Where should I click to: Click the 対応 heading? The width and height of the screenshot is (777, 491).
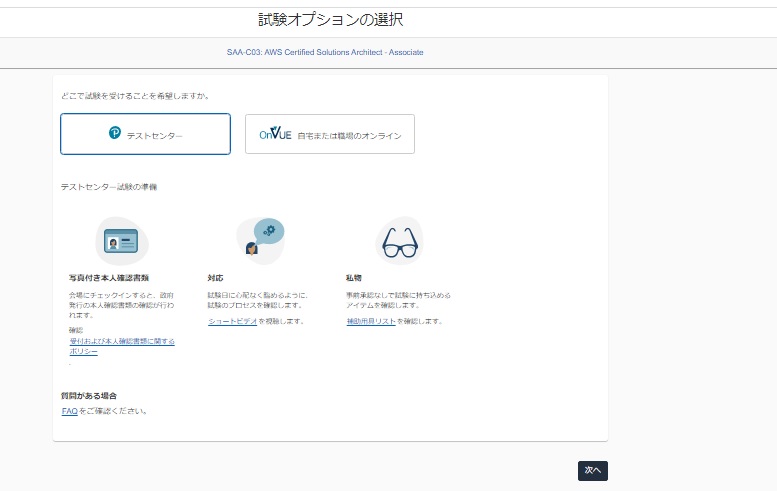coord(215,278)
